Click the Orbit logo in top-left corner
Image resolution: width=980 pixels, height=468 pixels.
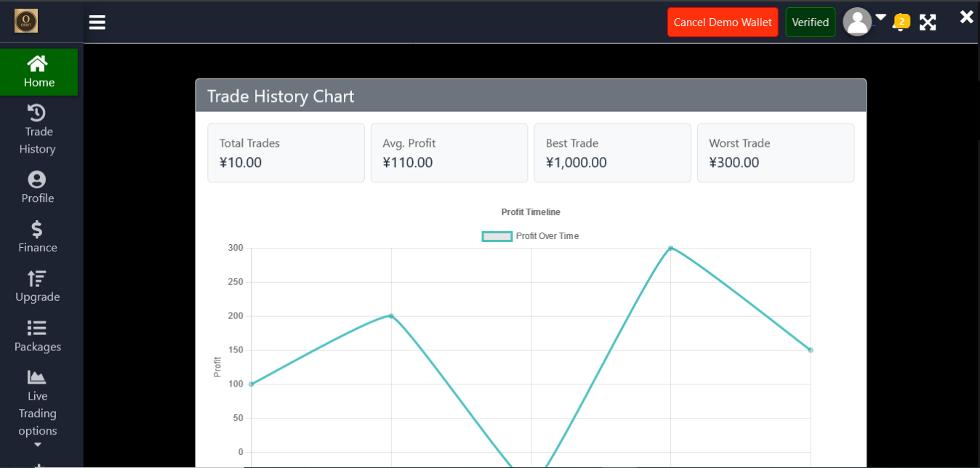pyautogui.click(x=26, y=21)
